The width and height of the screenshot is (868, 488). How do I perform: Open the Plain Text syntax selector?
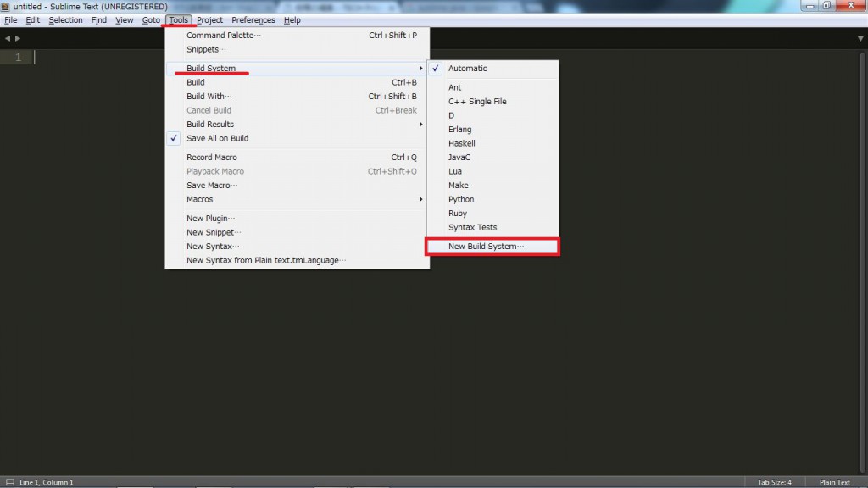(834, 481)
